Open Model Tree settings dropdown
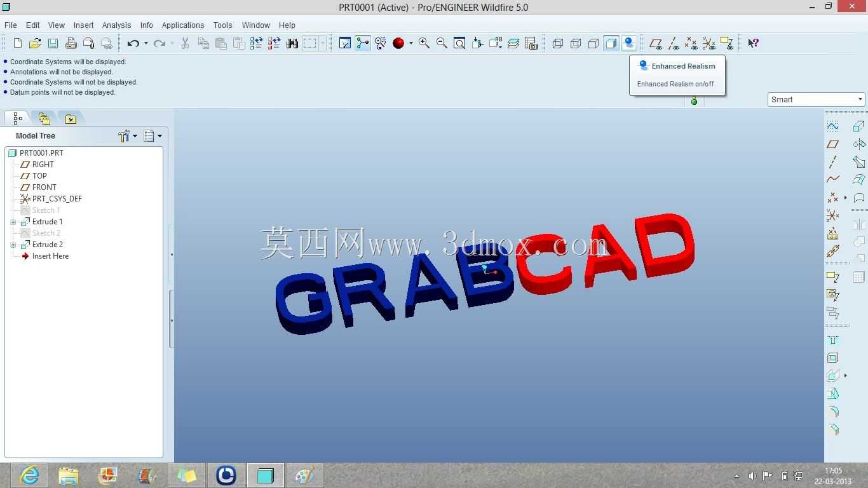Image resolution: width=868 pixels, height=488 pixels. point(128,136)
